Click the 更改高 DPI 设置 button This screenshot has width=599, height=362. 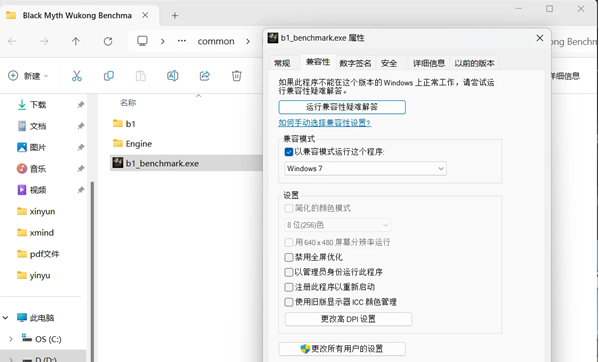(x=348, y=319)
